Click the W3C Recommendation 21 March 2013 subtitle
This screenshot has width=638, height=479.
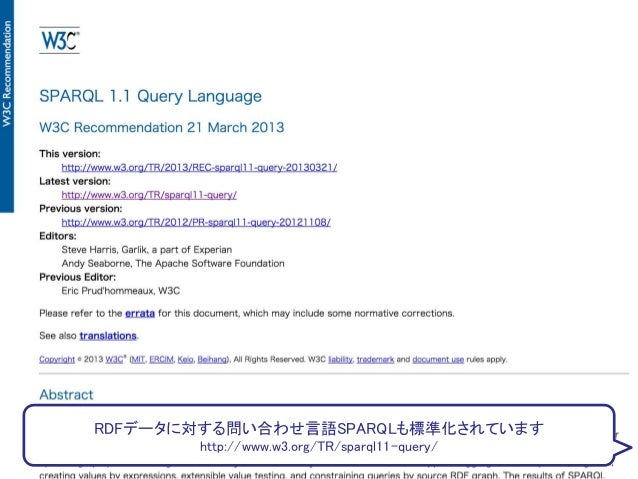click(x=162, y=127)
